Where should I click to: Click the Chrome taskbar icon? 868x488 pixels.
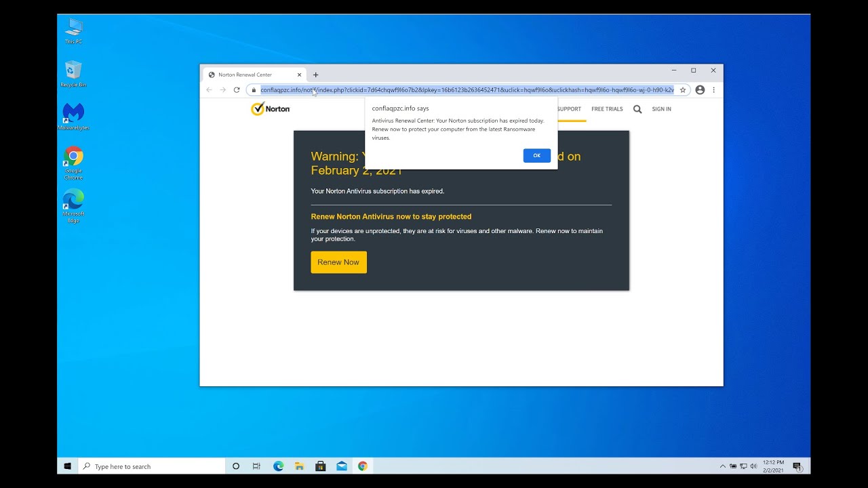tap(363, 466)
